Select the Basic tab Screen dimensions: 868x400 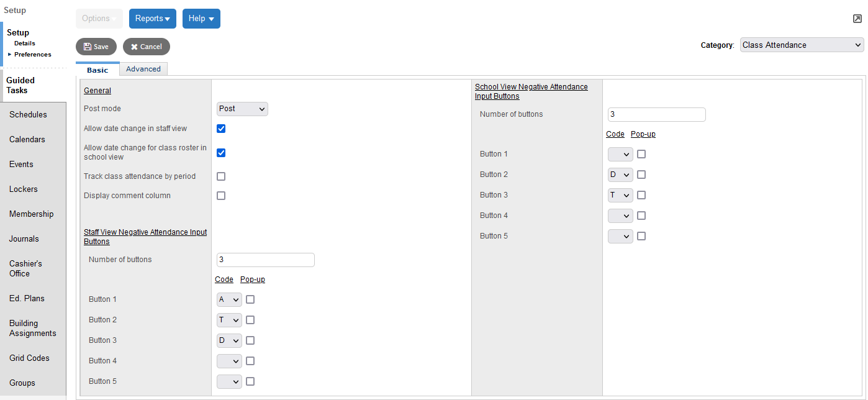point(97,70)
